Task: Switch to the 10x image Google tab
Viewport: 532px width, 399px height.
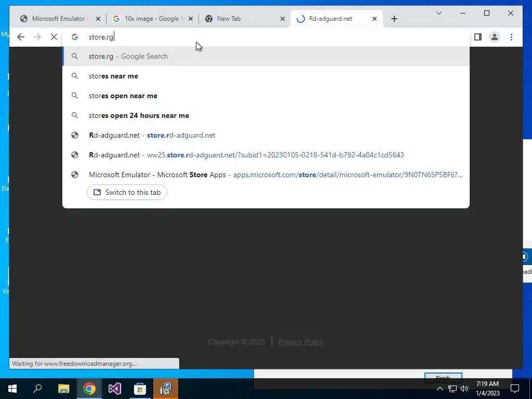Action: [x=153, y=19]
